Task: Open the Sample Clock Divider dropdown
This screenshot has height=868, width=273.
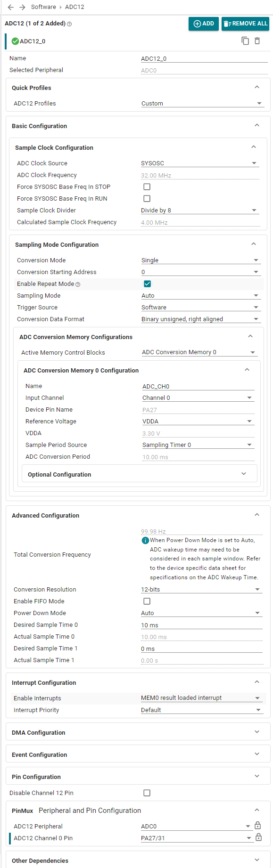Action: 200,211
